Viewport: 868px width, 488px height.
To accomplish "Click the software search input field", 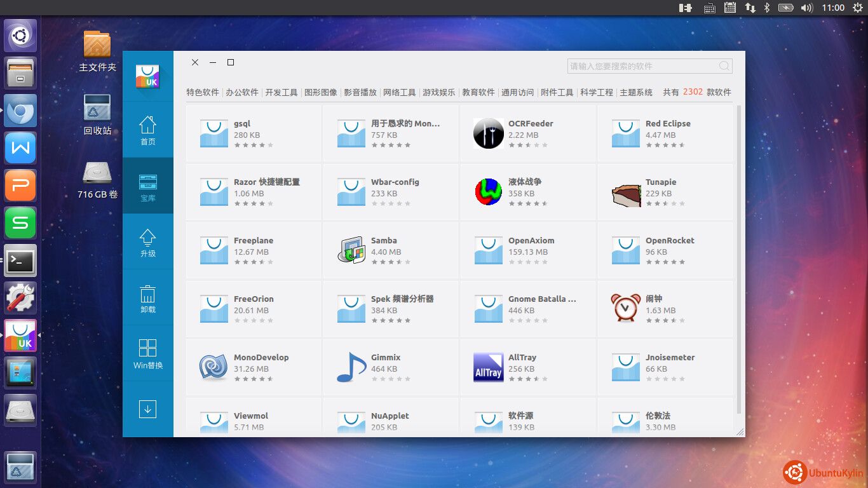I will (x=642, y=66).
